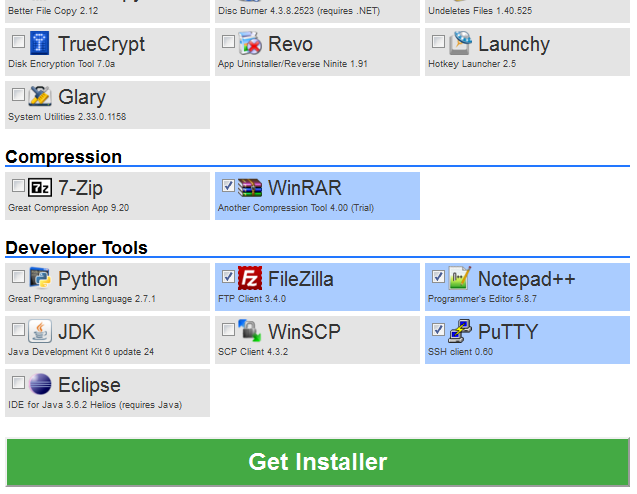Click the TrueCrypt name label
The image size is (637, 494).
(x=102, y=45)
